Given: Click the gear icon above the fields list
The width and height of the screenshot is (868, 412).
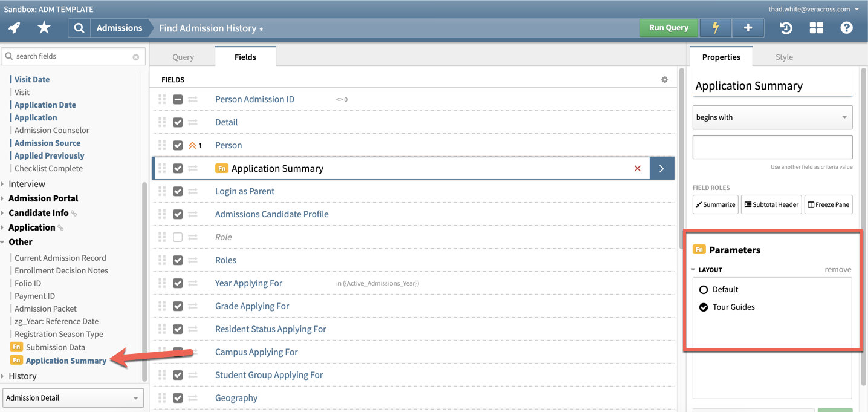Looking at the screenshot, I should [x=664, y=79].
